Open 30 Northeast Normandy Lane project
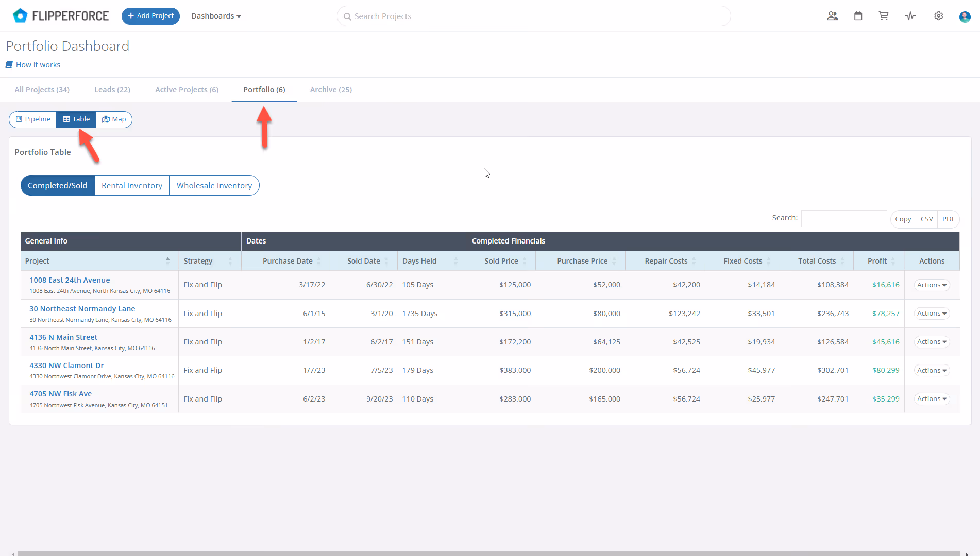The height and width of the screenshot is (556, 980). pos(82,309)
